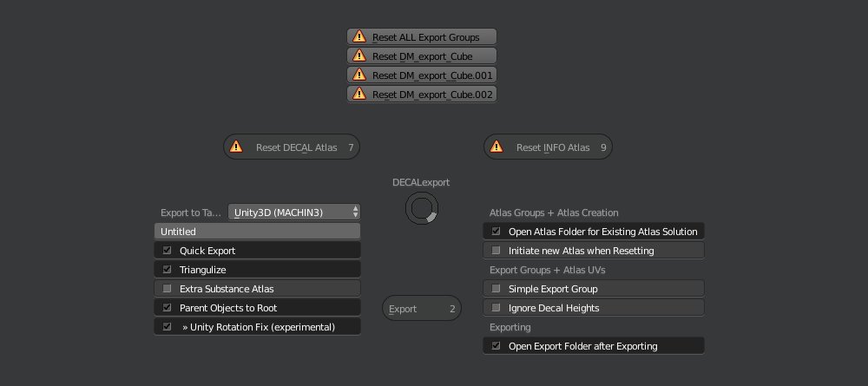Choose Reset DM_export_Cube.002 menu entry
Screen dimensions: 868x386
[x=422, y=94]
